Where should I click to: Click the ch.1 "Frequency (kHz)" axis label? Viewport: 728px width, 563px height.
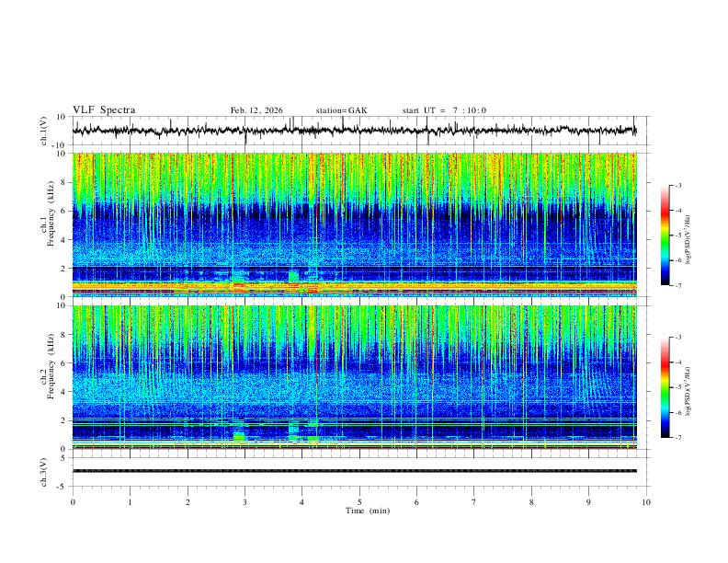click(x=51, y=213)
